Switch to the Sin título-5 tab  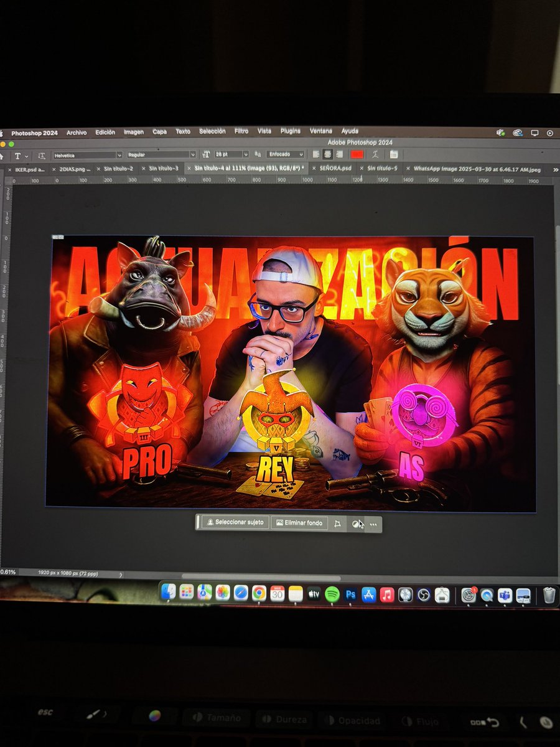coord(382,168)
